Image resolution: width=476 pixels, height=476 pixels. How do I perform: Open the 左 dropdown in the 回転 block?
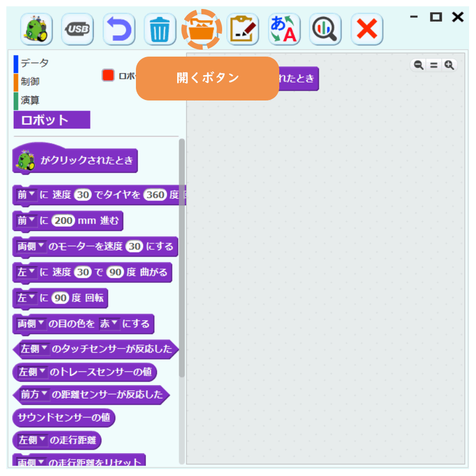click(26, 298)
